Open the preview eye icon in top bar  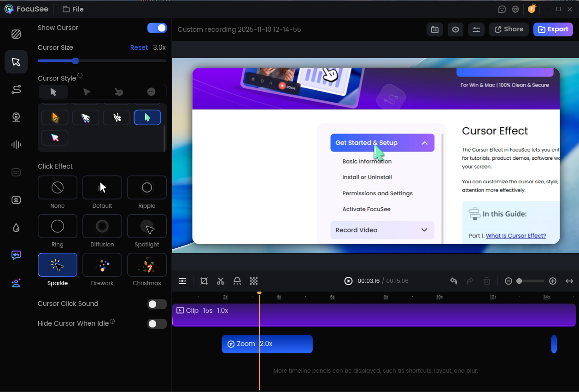pos(456,29)
